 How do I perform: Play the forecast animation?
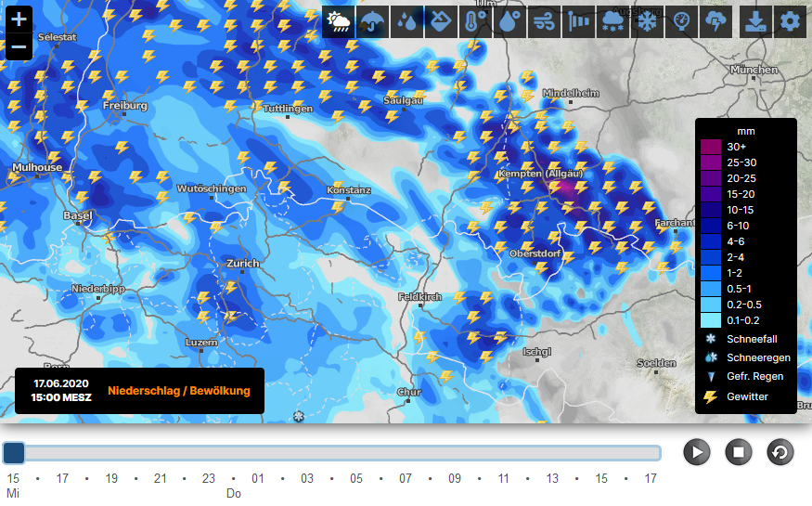pos(697,452)
